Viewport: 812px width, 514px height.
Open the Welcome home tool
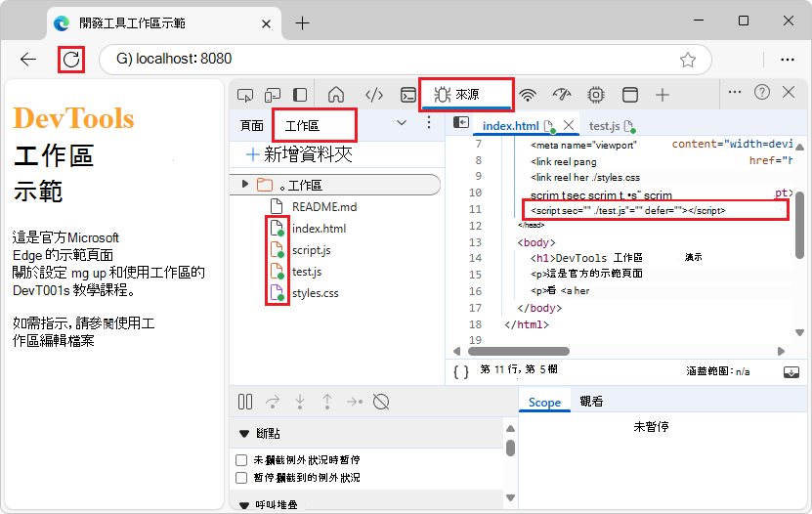pyautogui.click(x=336, y=95)
